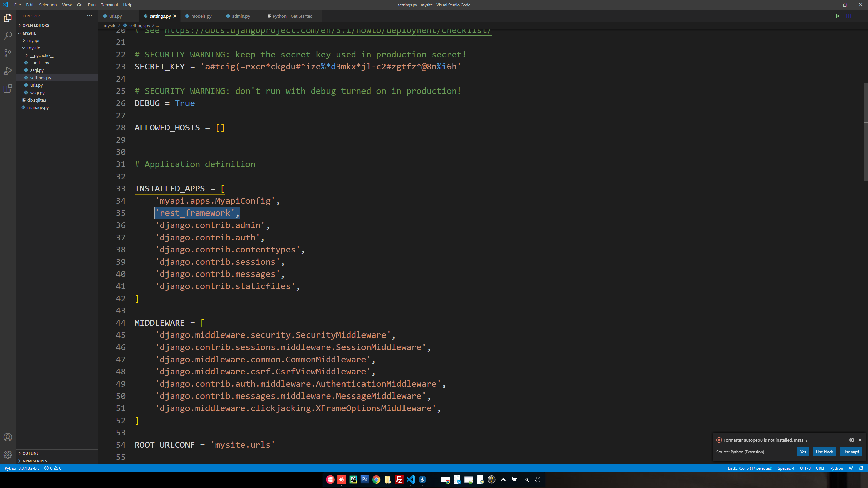The width and height of the screenshot is (868, 488).
Task: Expand the OPEN EDITORS section
Action: (x=57, y=25)
